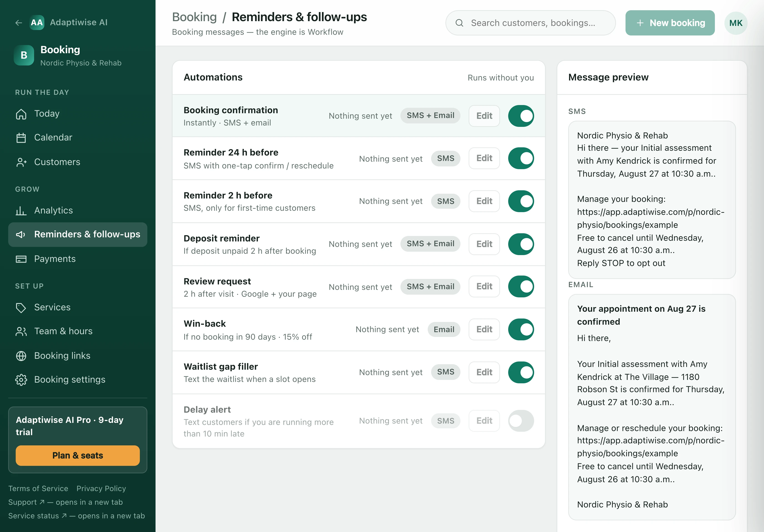This screenshot has height=532, width=764.
Task: Click the email subject 'Your appointment on Aug 27 is confirmed'
Action: 641,315
